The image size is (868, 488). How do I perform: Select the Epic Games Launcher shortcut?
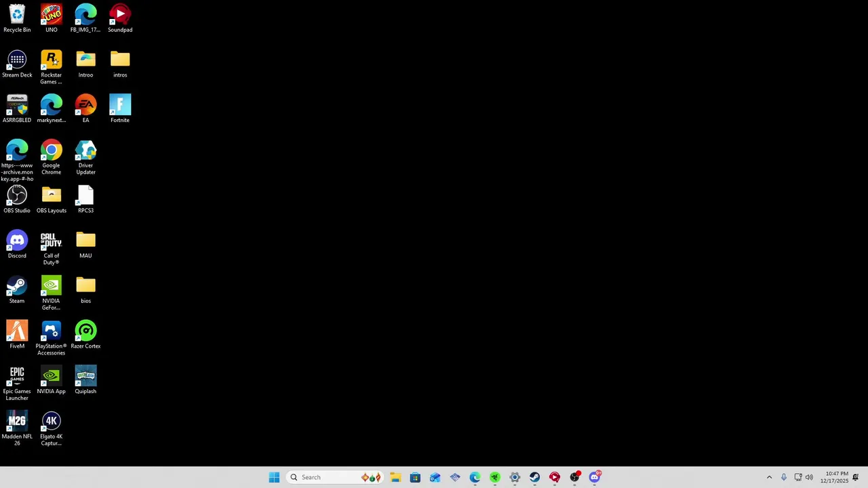coord(17,384)
